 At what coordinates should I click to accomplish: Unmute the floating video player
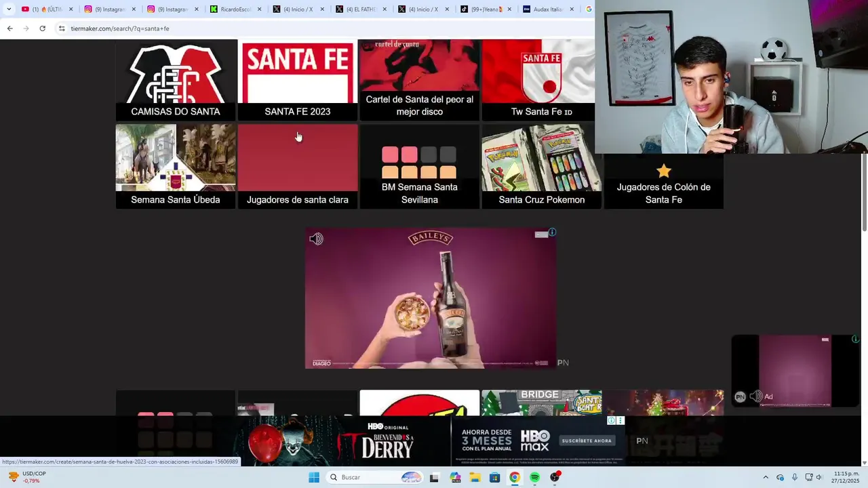(x=756, y=396)
